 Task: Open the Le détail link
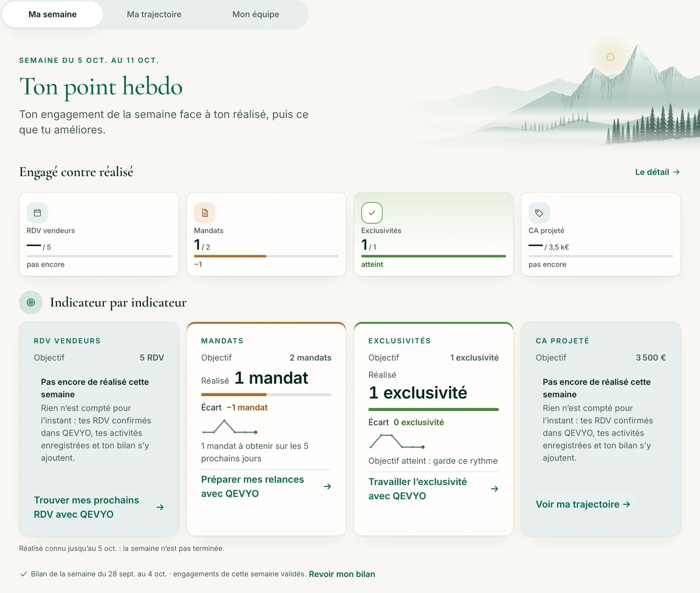(x=657, y=172)
